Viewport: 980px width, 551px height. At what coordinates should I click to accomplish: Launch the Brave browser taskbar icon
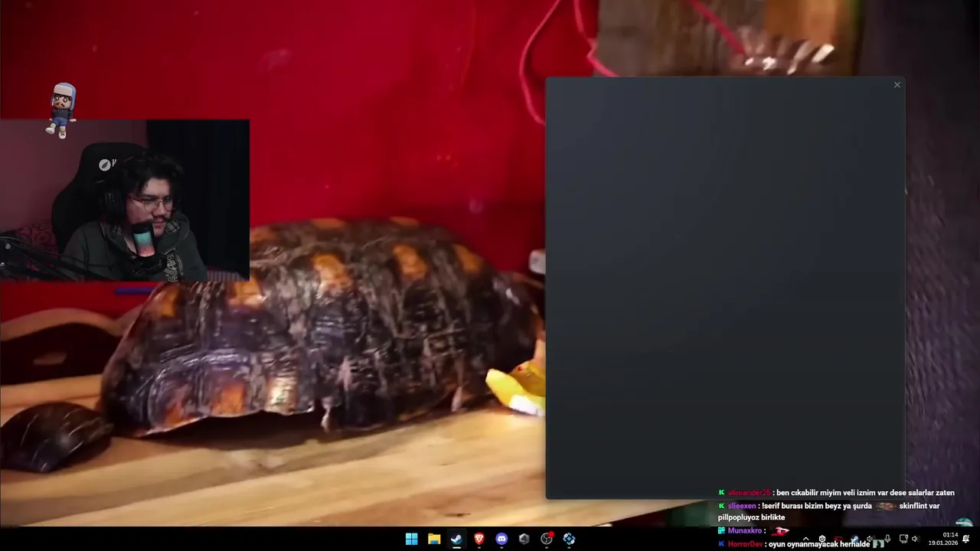479,539
